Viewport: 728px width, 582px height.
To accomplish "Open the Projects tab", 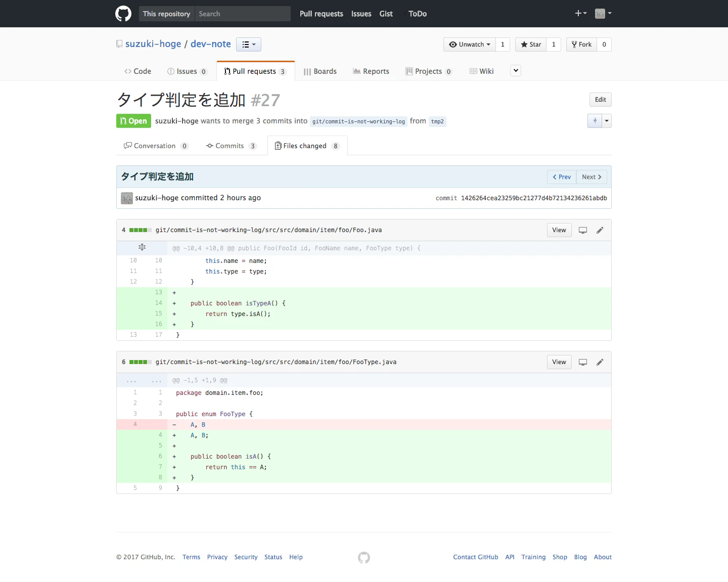I will (x=429, y=71).
